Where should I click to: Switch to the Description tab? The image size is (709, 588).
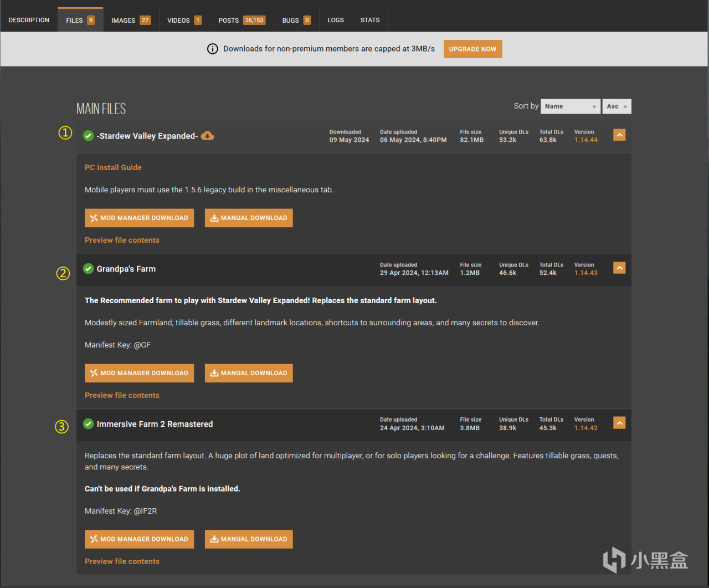29,20
